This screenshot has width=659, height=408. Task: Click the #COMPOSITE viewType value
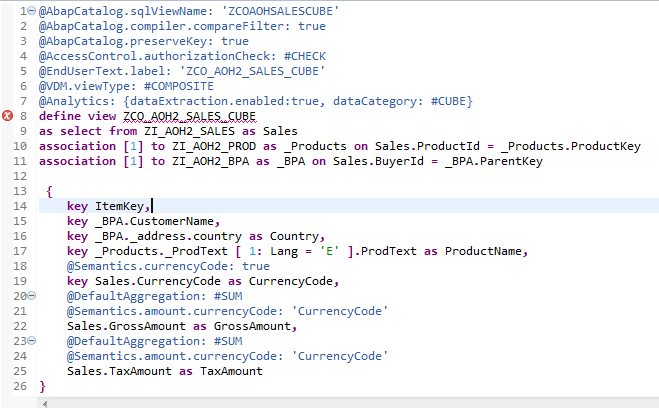coord(179,86)
